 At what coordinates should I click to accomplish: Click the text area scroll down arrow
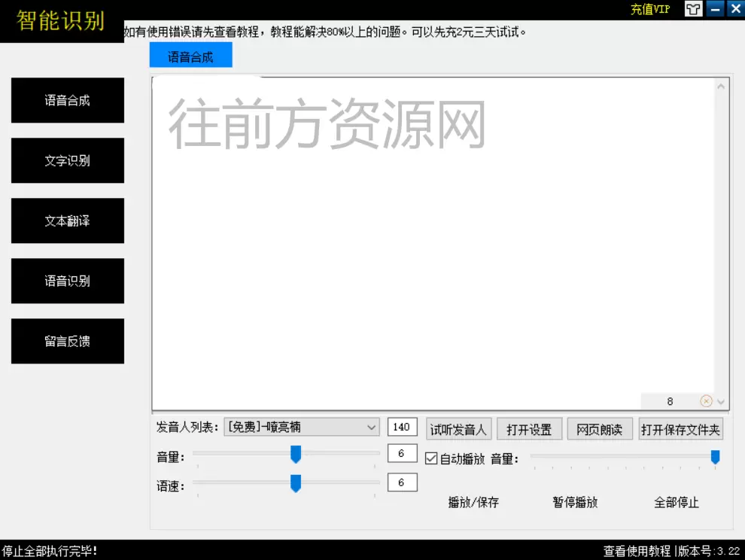tap(721, 402)
